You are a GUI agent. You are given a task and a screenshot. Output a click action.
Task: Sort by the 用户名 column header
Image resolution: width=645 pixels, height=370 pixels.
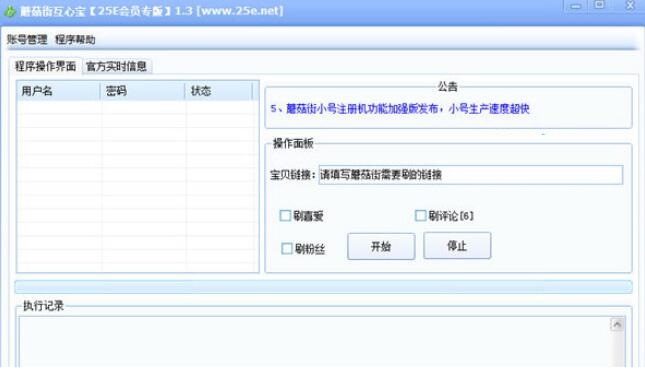(x=58, y=91)
